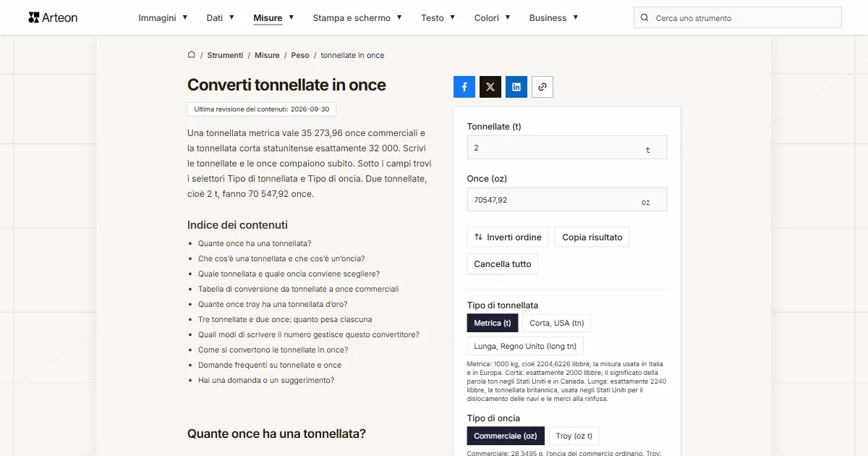Viewport: 868px width, 456px height.
Task: Jump to Quante once ha una tonnellata?
Action: click(x=255, y=243)
